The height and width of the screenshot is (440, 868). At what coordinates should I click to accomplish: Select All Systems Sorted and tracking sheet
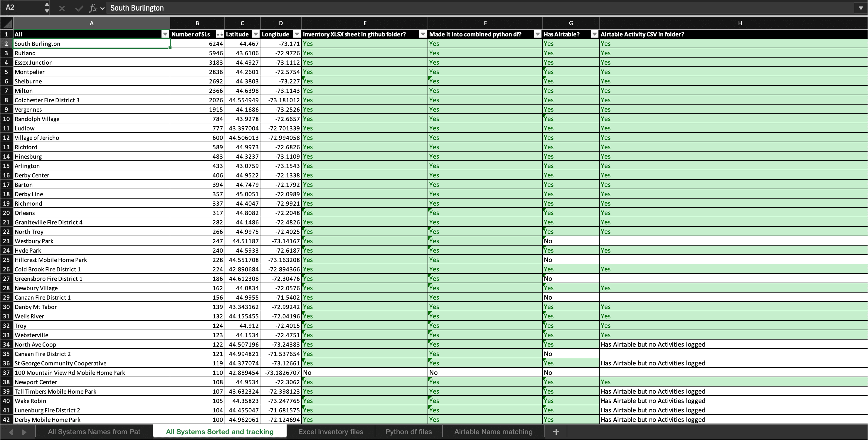coord(220,431)
